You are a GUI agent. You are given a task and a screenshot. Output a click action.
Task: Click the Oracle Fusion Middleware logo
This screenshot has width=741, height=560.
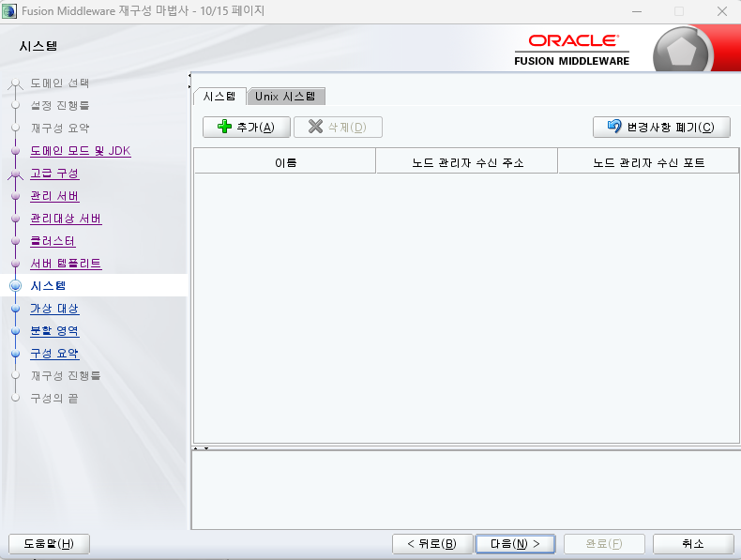(572, 50)
